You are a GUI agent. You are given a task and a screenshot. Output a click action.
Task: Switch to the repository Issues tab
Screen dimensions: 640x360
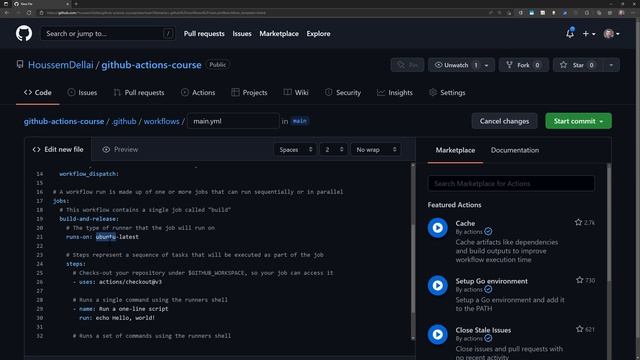(82, 93)
